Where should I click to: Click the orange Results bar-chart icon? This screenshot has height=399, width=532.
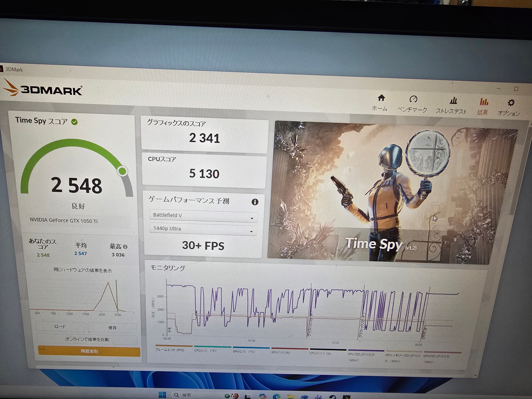[484, 102]
